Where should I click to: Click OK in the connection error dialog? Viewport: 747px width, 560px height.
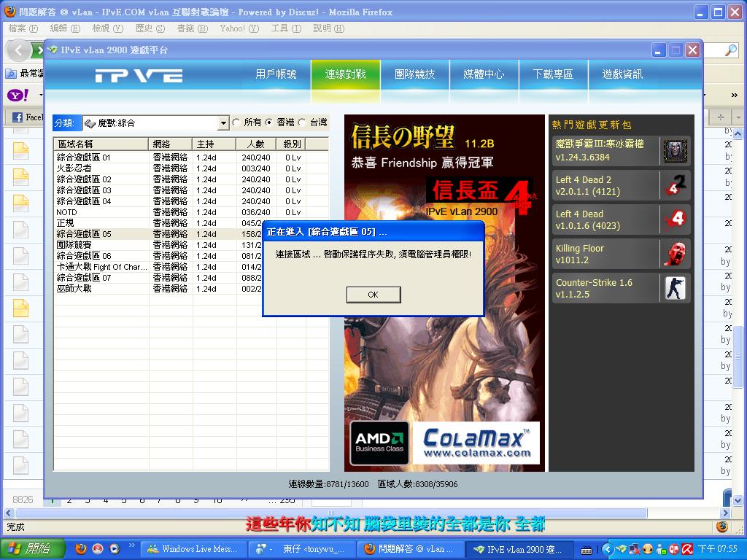point(373,295)
